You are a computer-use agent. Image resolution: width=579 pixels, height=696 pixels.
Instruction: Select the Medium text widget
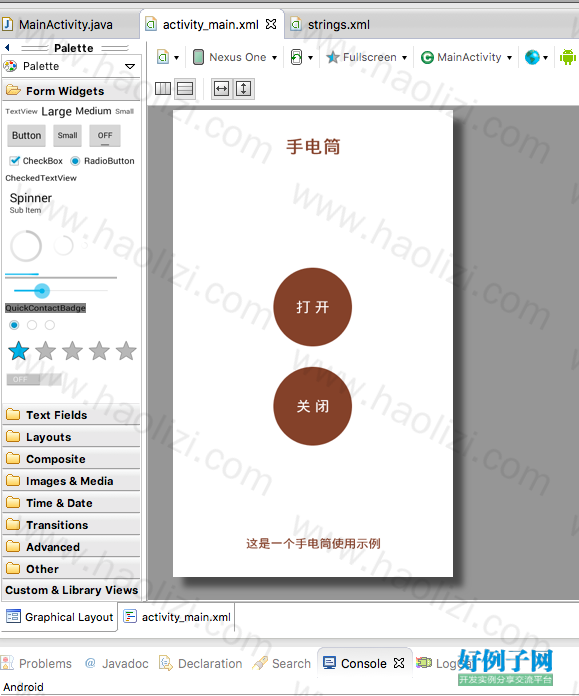pos(93,111)
